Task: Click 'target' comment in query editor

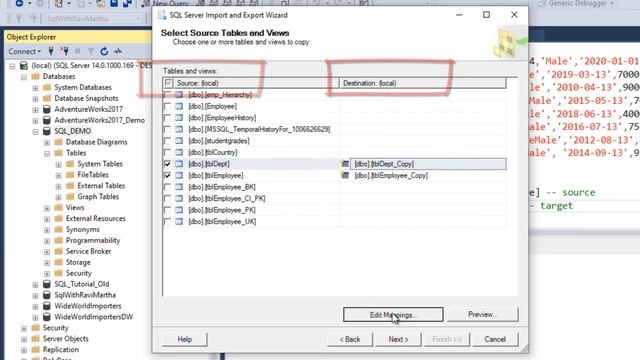Action: point(557,206)
